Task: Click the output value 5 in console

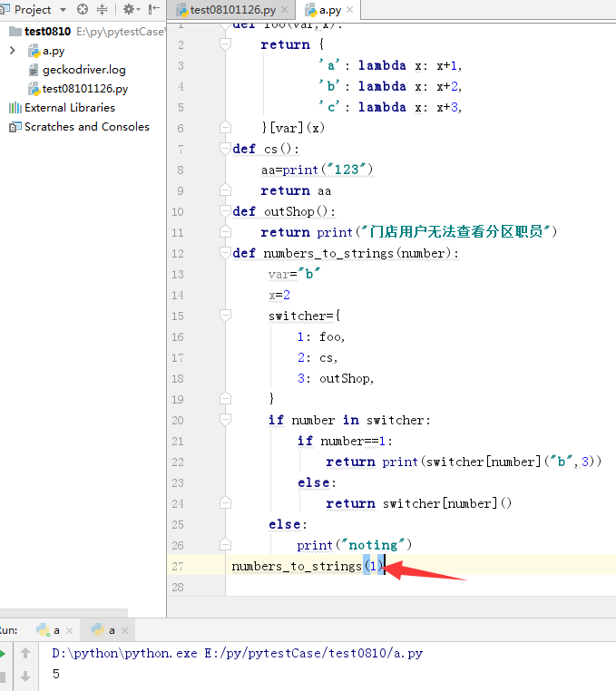Action: pos(56,674)
